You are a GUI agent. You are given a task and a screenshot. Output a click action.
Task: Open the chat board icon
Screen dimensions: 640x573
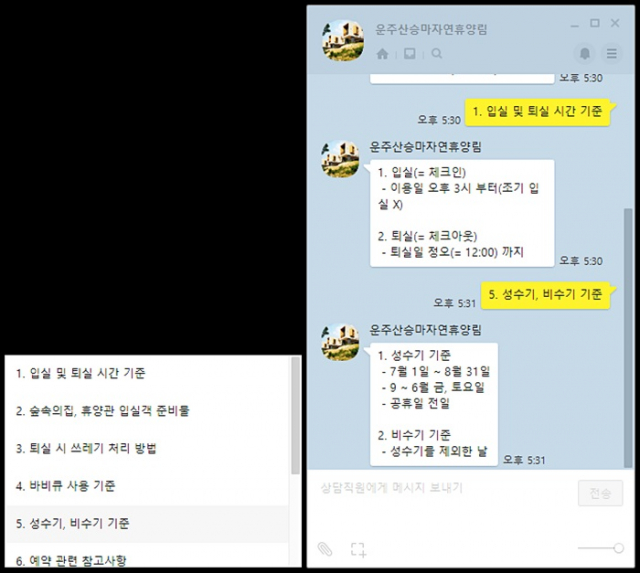pos(409,53)
